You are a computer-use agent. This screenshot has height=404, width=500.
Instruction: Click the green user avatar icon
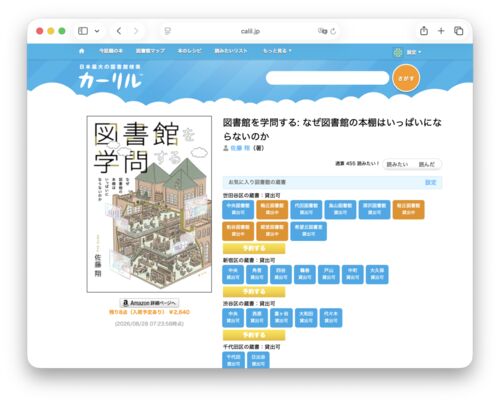[x=398, y=52]
